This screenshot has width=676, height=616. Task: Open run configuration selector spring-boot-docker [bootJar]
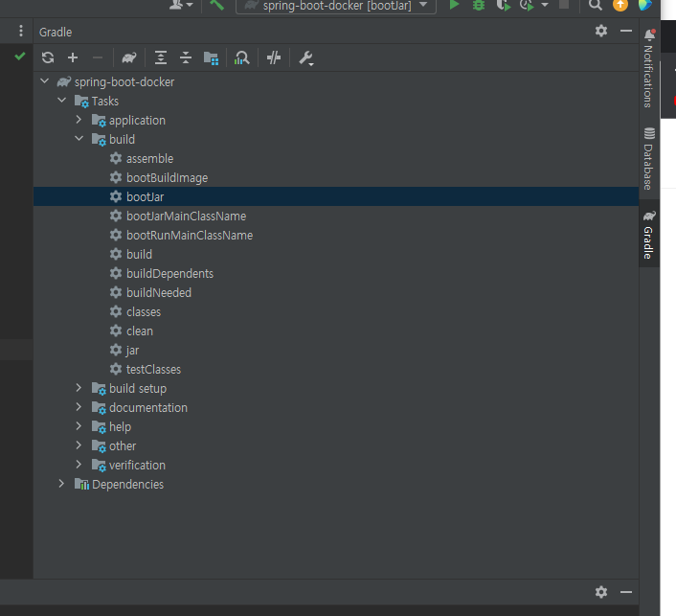pyautogui.click(x=336, y=6)
